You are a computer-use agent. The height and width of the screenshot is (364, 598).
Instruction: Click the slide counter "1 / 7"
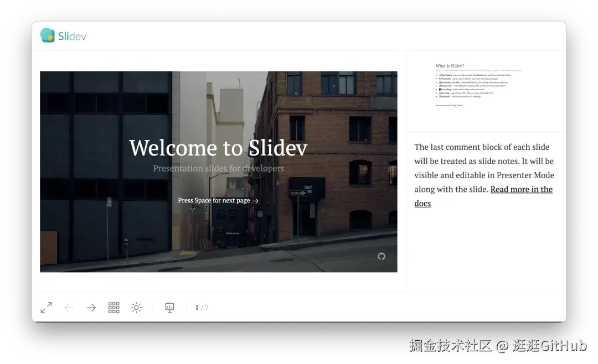tap(202, 308)
